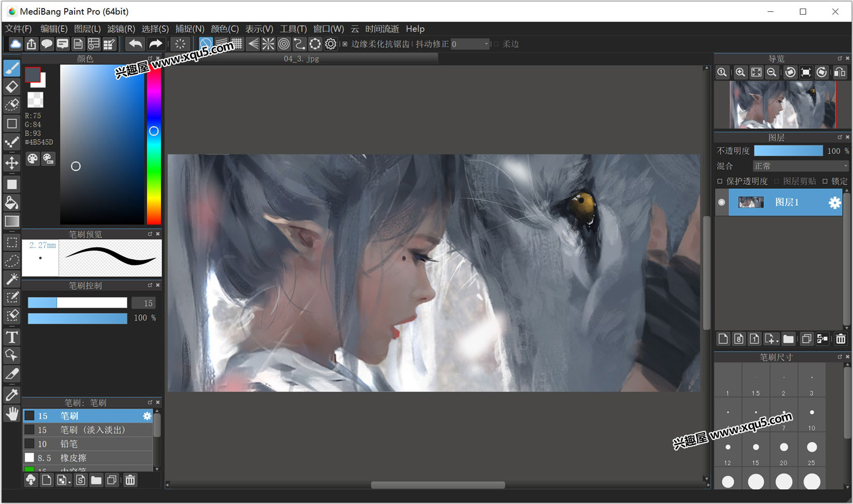Click the Navigator preview thumbnail
Screen dimensions: 853x504
[x=782, y=105]
